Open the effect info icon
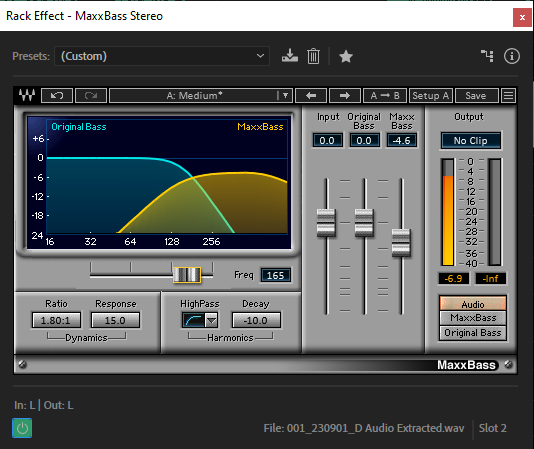Viewport: 534px width, 449px height. point(512,56)
